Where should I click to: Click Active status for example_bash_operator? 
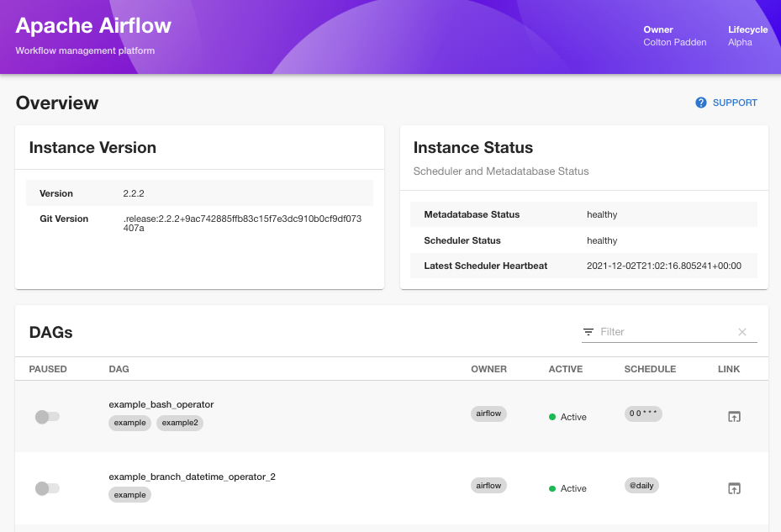pyautogui.click(x=567, y=417)
